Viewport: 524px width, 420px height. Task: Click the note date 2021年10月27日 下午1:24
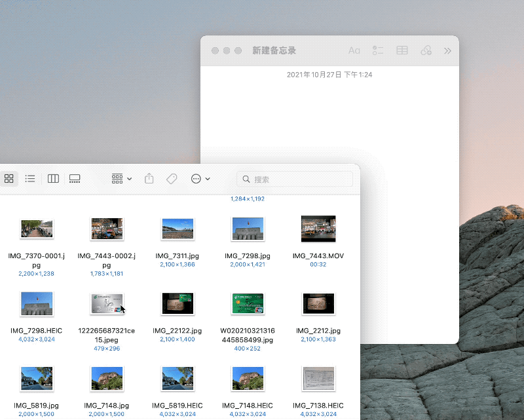click(329, 75)
